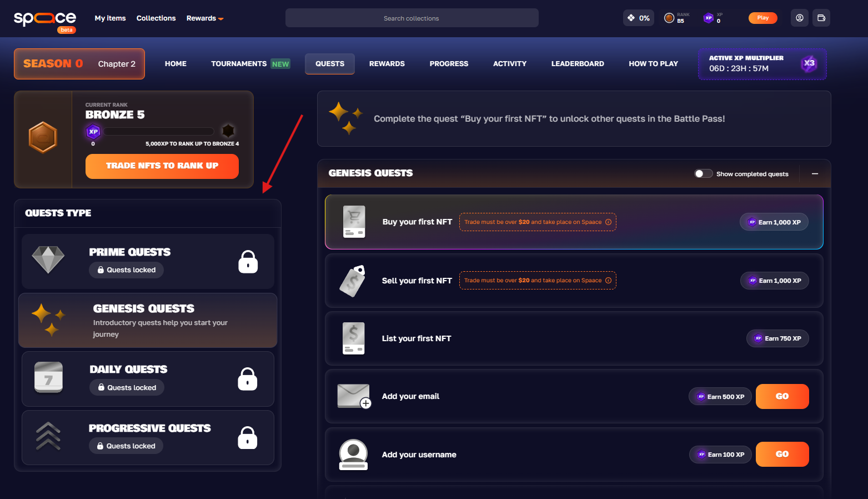Click the Search collections field

412,18
